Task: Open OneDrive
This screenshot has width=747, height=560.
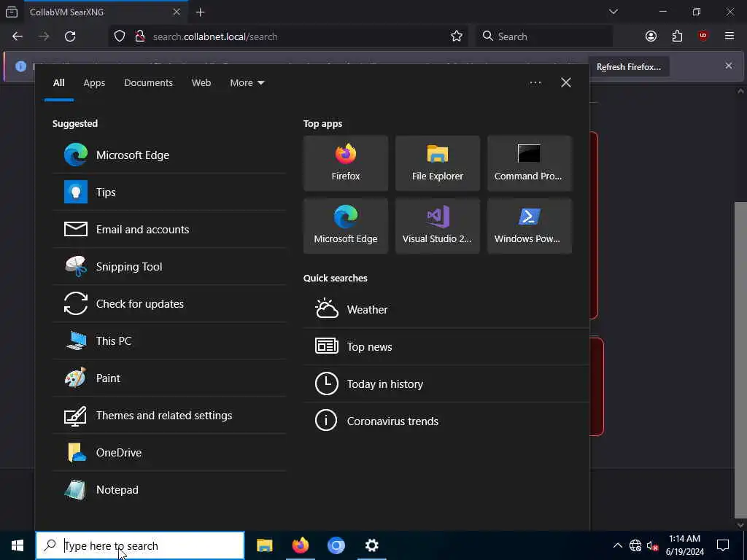Action: [169, 452]
